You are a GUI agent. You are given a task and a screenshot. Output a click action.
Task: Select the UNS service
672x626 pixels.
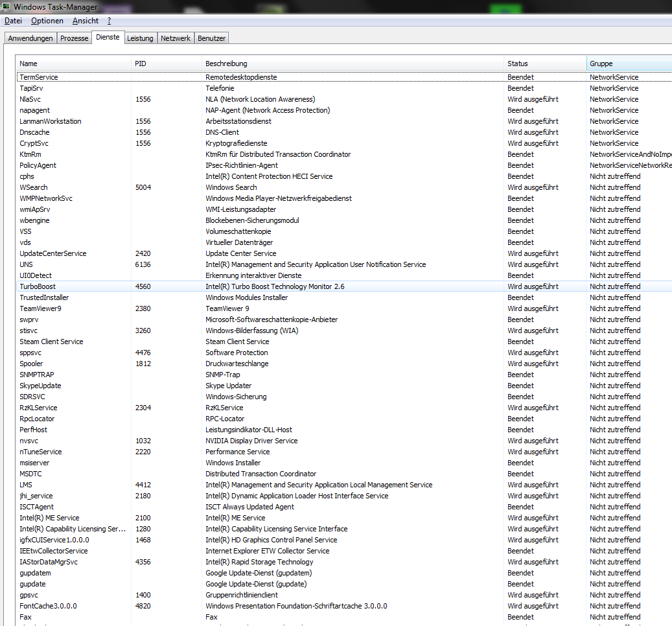[x=344, y=265]
